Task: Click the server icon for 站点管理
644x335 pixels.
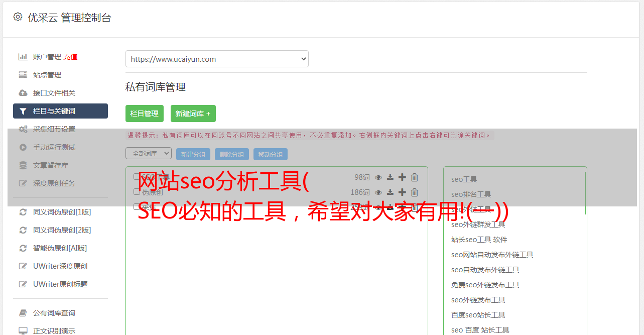Action: (x=23, y=75)
